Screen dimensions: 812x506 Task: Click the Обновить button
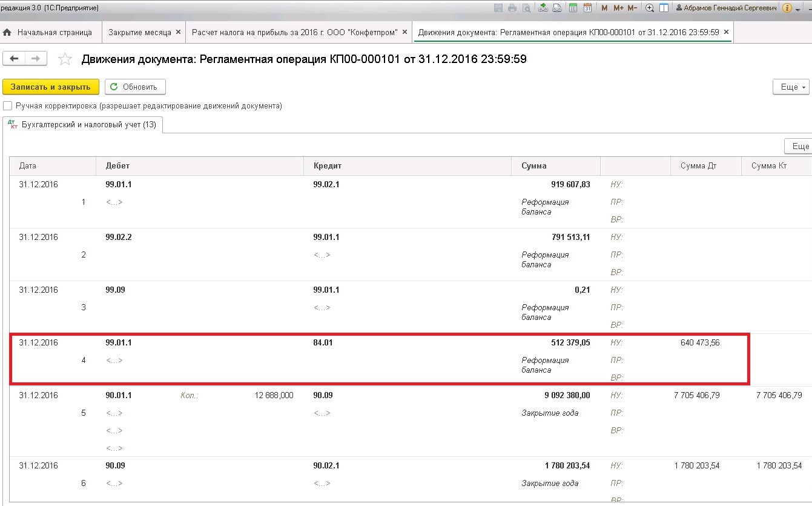click(x=135, y=87)
